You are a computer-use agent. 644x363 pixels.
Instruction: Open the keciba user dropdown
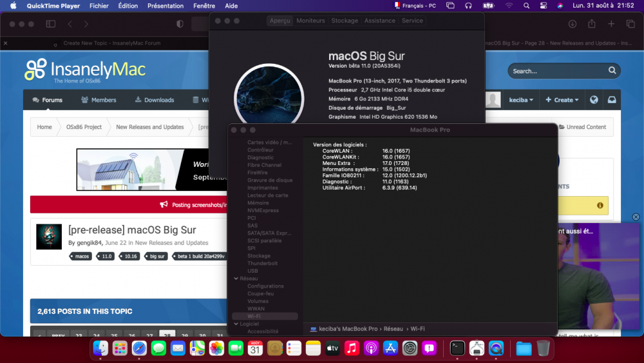point(521,100)
